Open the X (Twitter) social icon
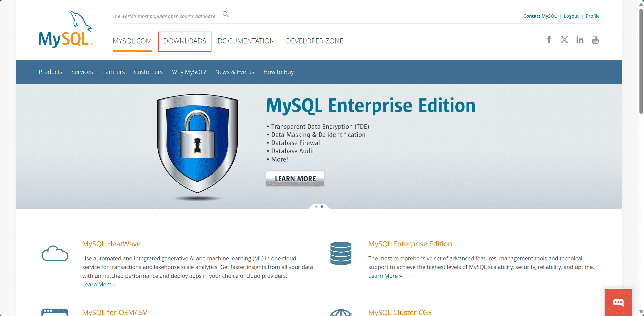 564,40
